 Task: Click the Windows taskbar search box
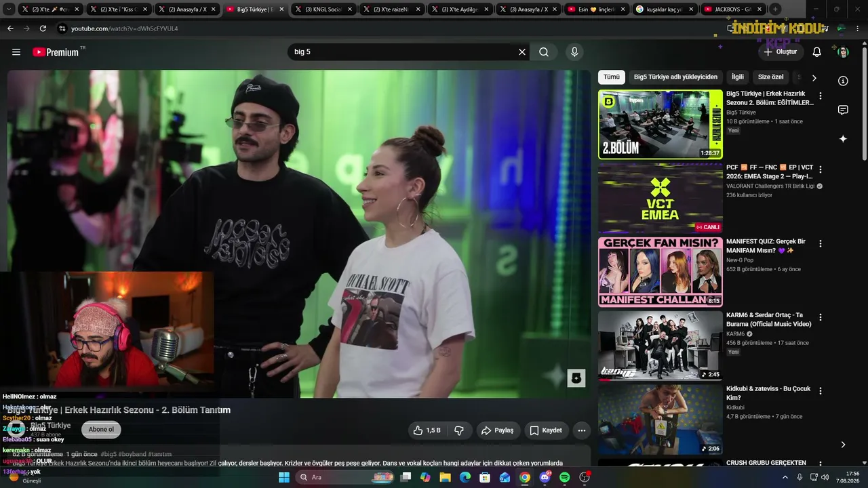346,477
